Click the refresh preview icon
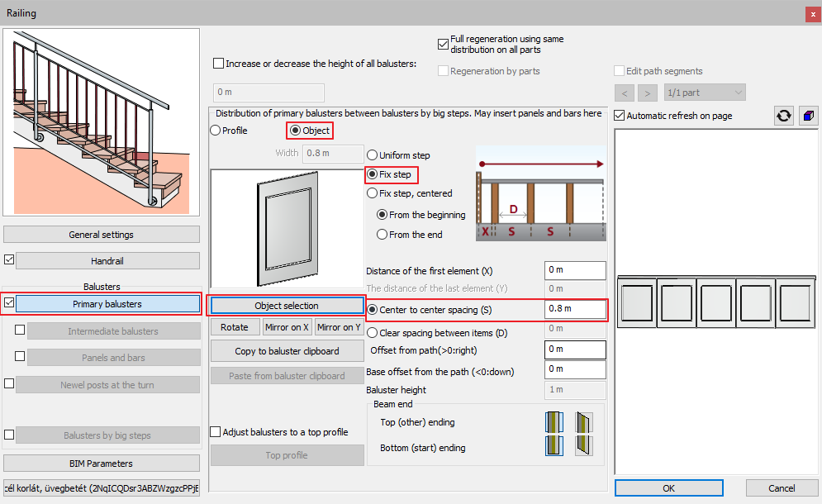The height and width of the screenshot is (504, 822). point(783,116)
